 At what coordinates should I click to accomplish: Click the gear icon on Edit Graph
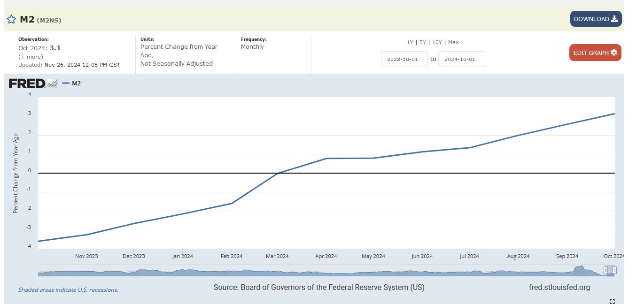(613, 53)
